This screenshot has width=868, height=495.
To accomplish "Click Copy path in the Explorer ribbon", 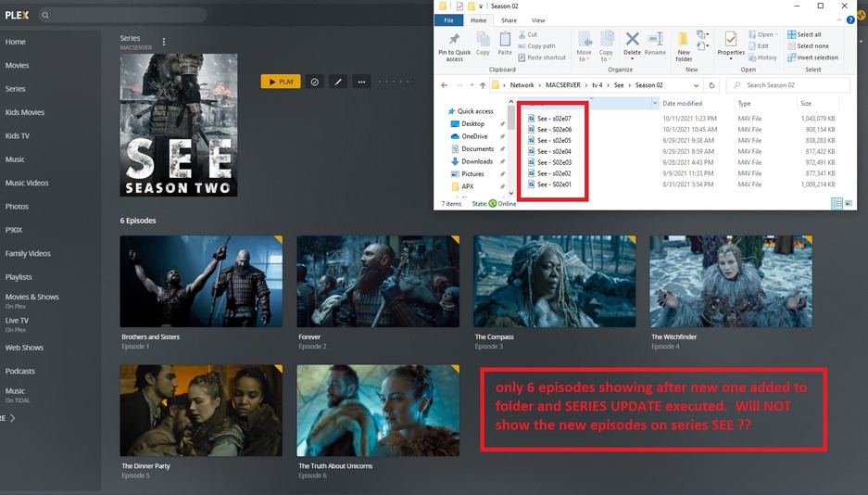I will tap(537, 46).
